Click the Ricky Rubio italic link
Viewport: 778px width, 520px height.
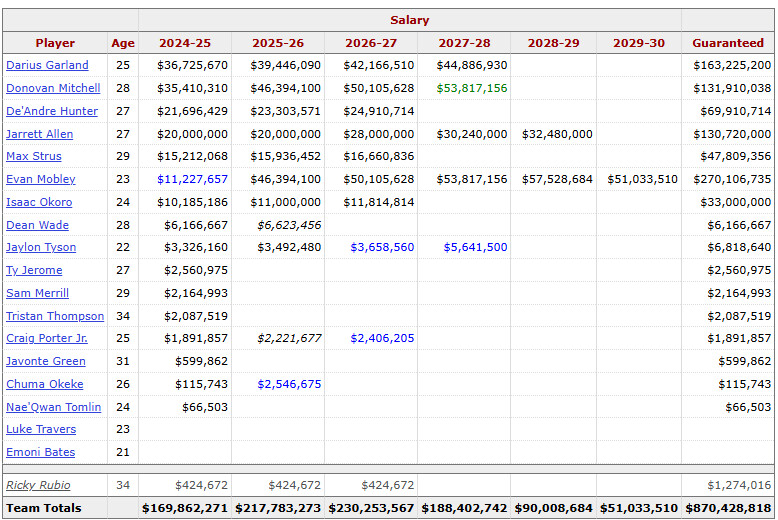[38, 485]
